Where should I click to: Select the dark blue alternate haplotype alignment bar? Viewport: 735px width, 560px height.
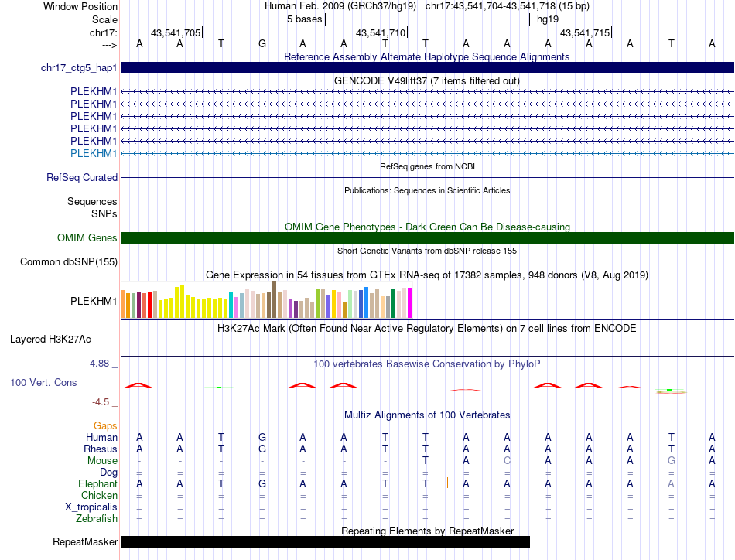pos(427,68)
